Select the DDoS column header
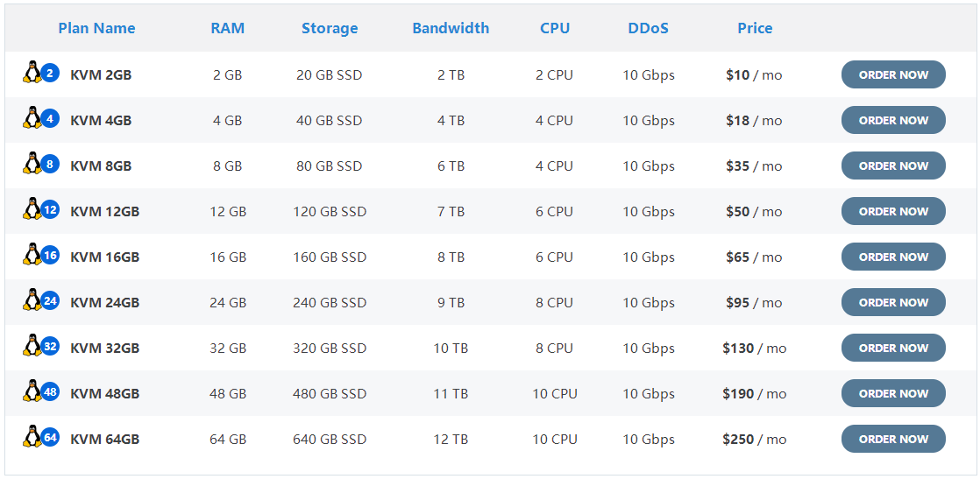This screenshot has width=980, height=479. point(648,28)
